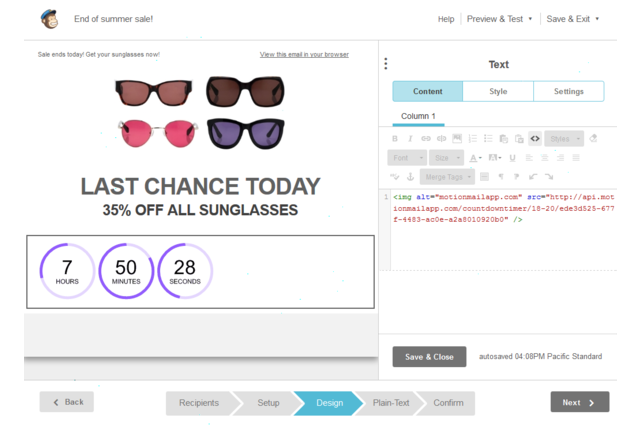Viewport: 640px width, 426px height.
Task: Toggle bold formatting in editor toolbar
Action: tap(395, 139)
